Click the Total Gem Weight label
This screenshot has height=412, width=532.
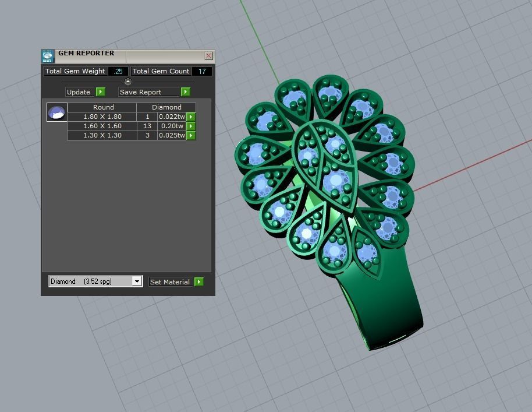[x=75, y=71]
